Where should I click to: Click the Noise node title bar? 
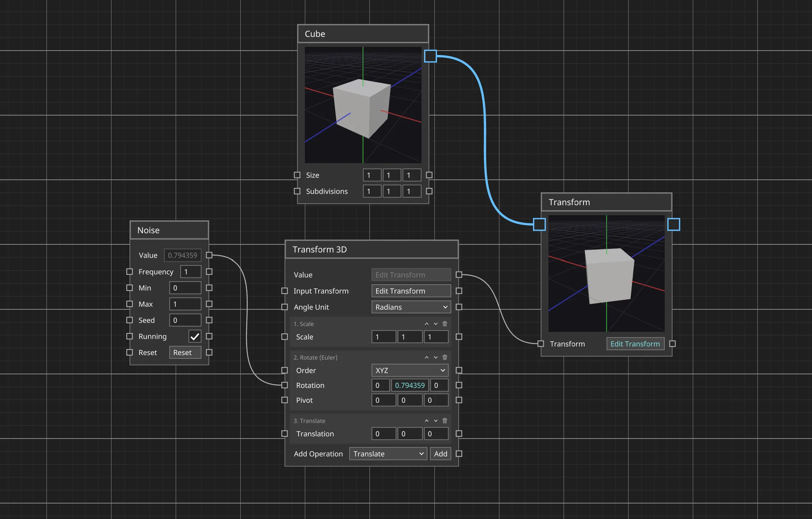[x=169, y=230]
